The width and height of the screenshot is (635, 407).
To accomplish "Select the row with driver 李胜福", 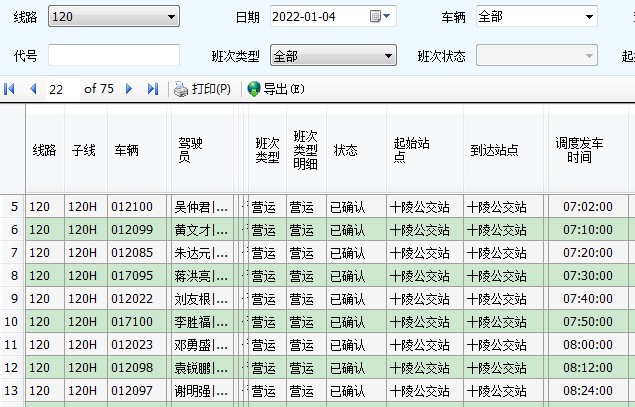I will pyautogui.click(x=195, y=321).
